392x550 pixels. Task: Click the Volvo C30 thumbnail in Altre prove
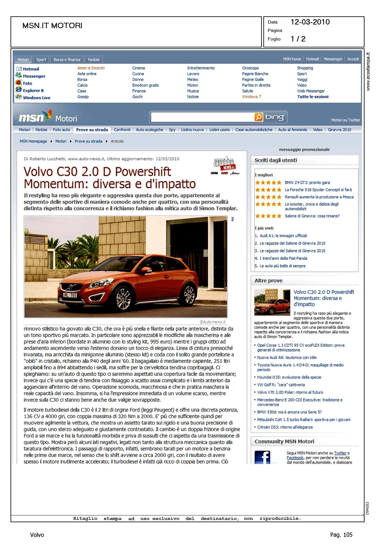coord(272,302)
